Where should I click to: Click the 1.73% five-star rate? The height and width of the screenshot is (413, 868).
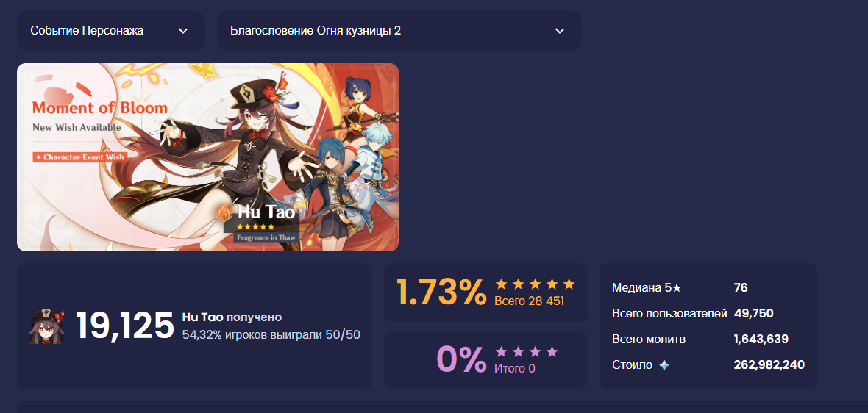(441, 292)
